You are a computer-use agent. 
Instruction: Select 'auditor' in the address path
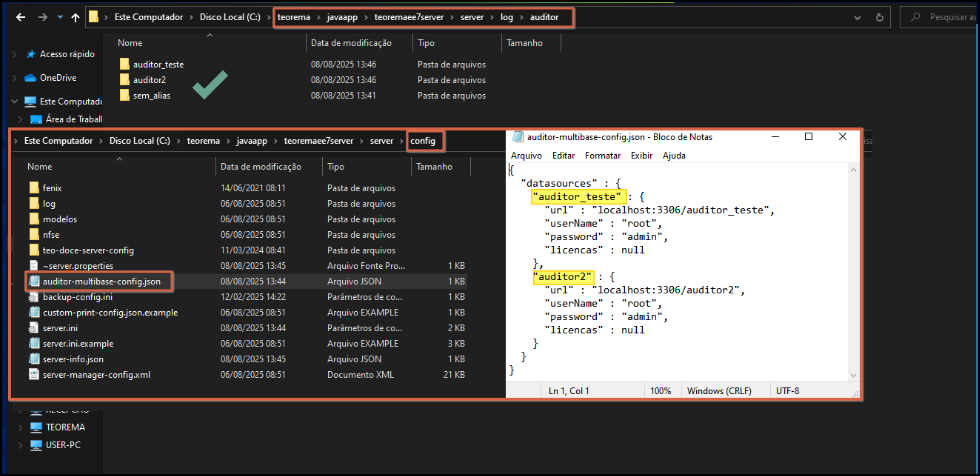543,17
